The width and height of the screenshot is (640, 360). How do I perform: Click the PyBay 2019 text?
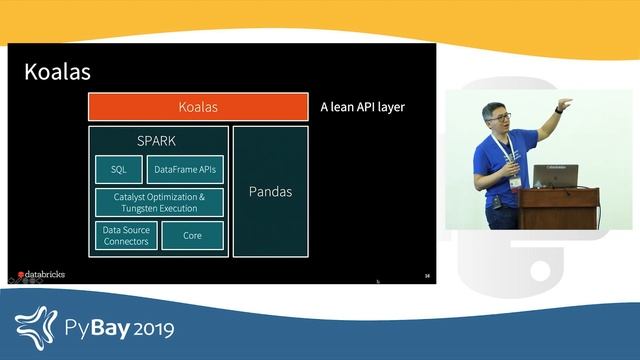[x=120, y=328]
